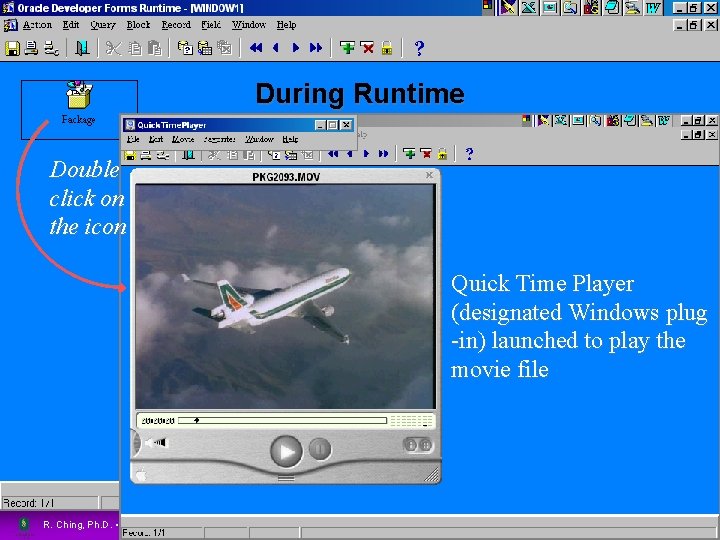Click Enter Query icon in the top toolbar
Image resolution: width=720 pixels, height=540 pixels.
pyautogui.click(x=185, y=48)
